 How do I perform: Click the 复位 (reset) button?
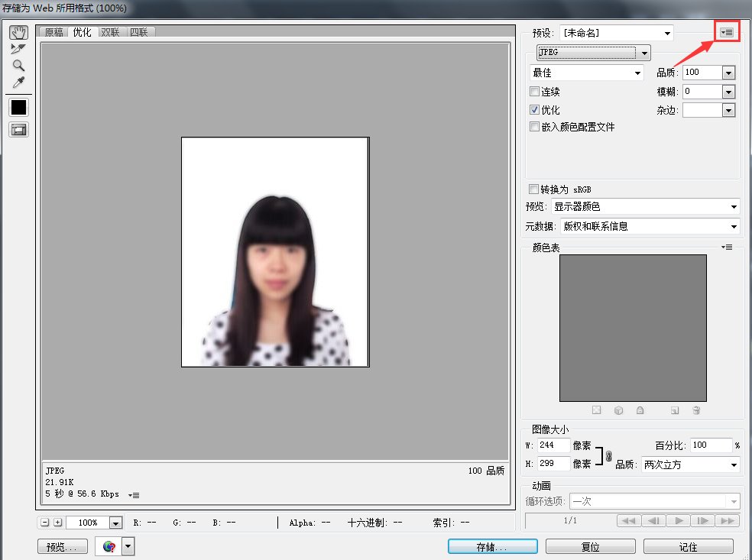click(590, 547)
